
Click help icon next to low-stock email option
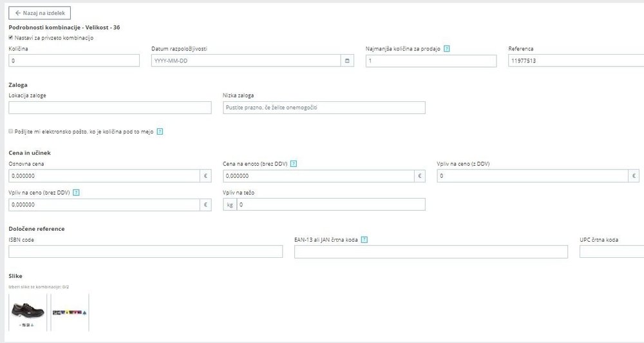(x=160, y=132)
